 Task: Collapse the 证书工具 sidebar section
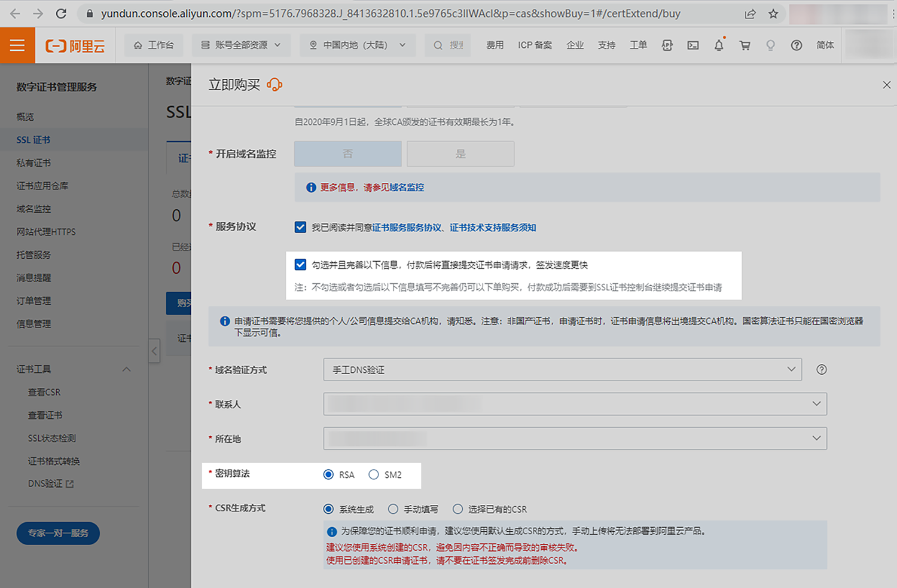pos(126,369)
